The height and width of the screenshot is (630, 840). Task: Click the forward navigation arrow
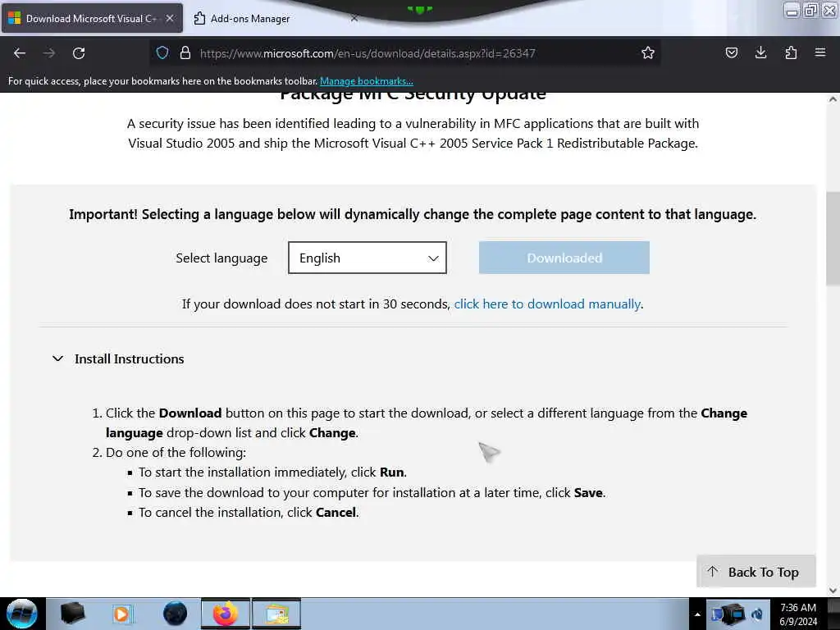click(x=48, y=53)
